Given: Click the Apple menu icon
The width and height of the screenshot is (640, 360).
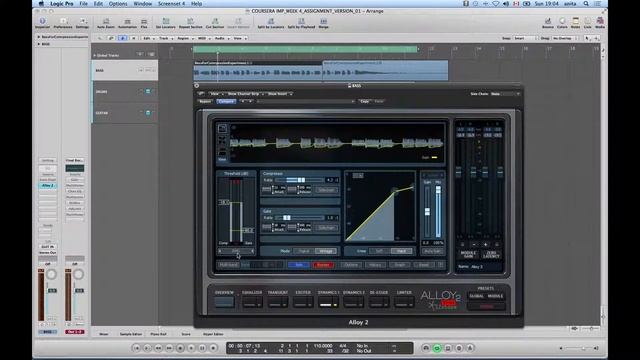Looking at the screenshot, I should [x=41, y=4].
